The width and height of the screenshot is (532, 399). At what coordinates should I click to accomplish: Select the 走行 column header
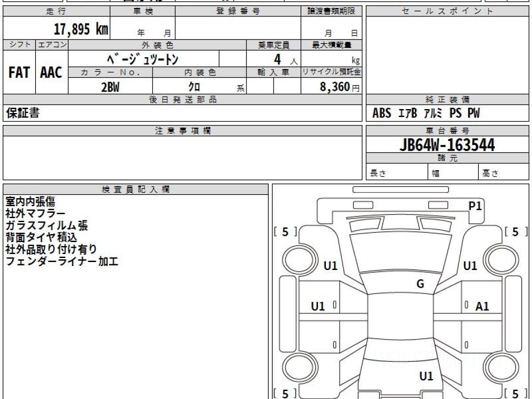(x=56, y=12)
